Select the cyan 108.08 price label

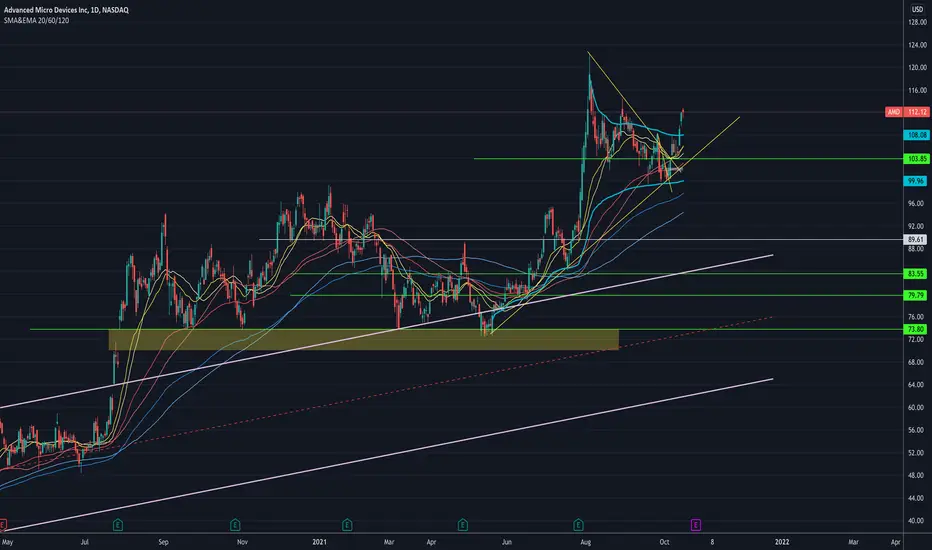coord(916,135)
